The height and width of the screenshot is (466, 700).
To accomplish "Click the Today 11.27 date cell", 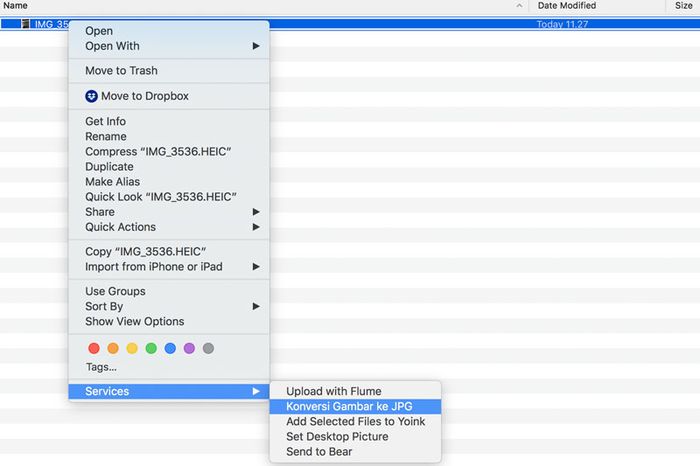I will (562, 24).
